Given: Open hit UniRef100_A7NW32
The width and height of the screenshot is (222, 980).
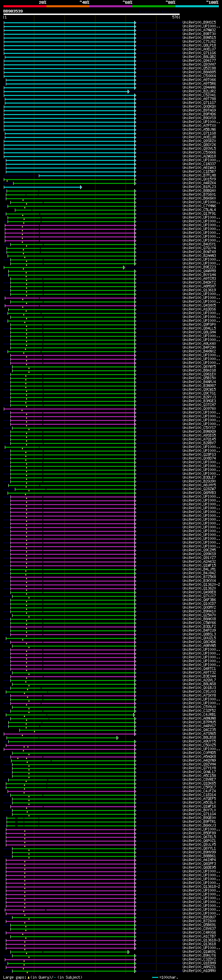Looking at the screenshot, I should (x=199, y=30).
